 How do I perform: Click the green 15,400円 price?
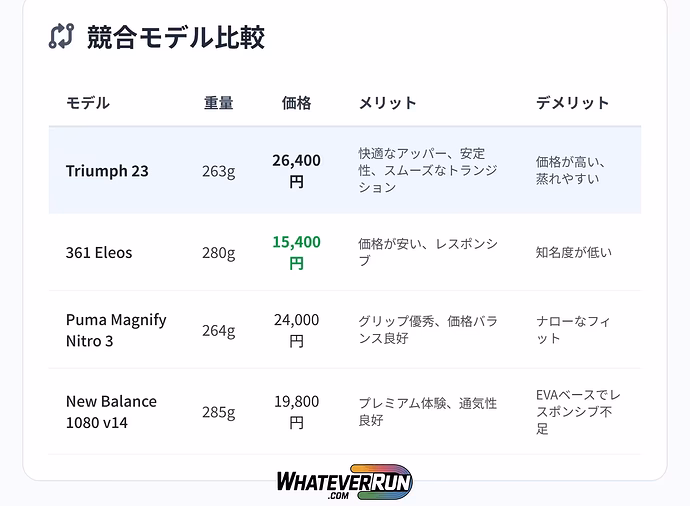[x=296, y=253]
